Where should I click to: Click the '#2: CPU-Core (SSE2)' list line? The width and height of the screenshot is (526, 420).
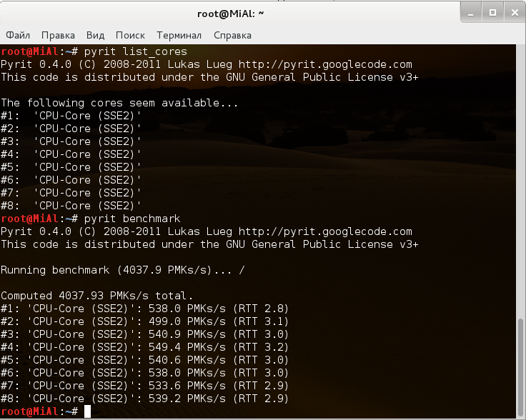pyautogui.click(x=71, y=129)
